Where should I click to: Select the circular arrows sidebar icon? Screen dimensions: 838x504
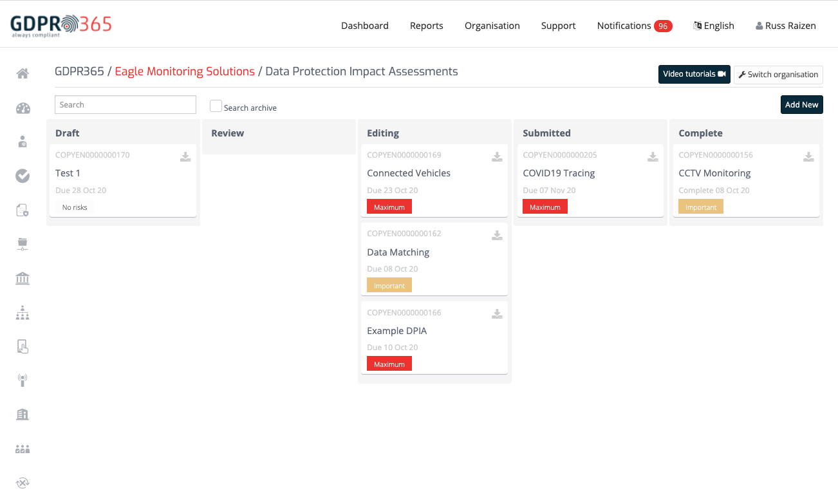tap(23, 483)
